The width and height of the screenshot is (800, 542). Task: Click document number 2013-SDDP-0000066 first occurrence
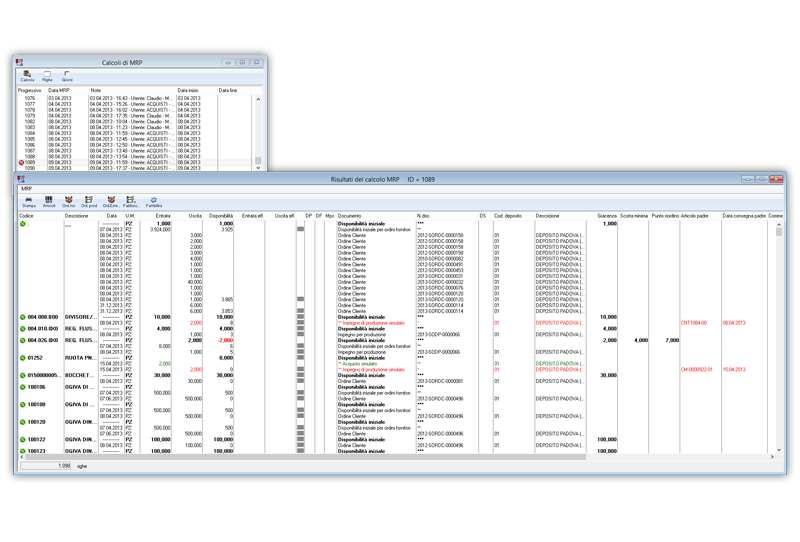pos(439,335)
